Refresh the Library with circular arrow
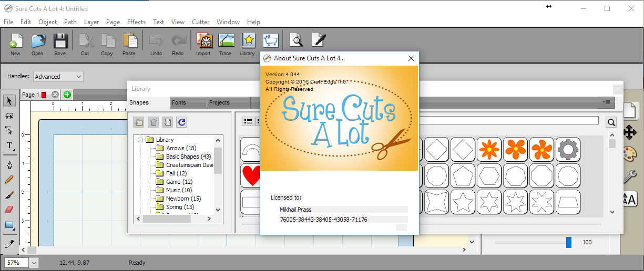 pos(182,122)
